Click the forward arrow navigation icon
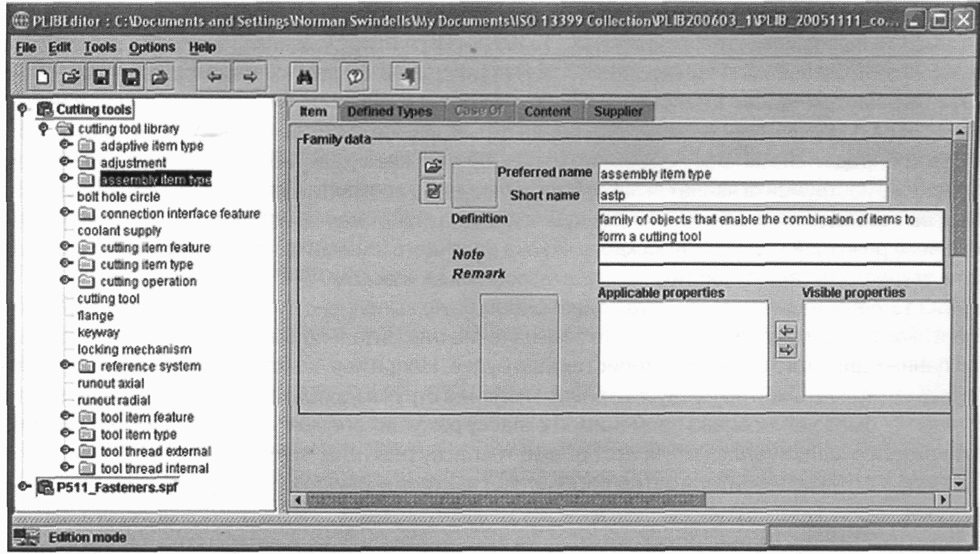 [250, 77]
